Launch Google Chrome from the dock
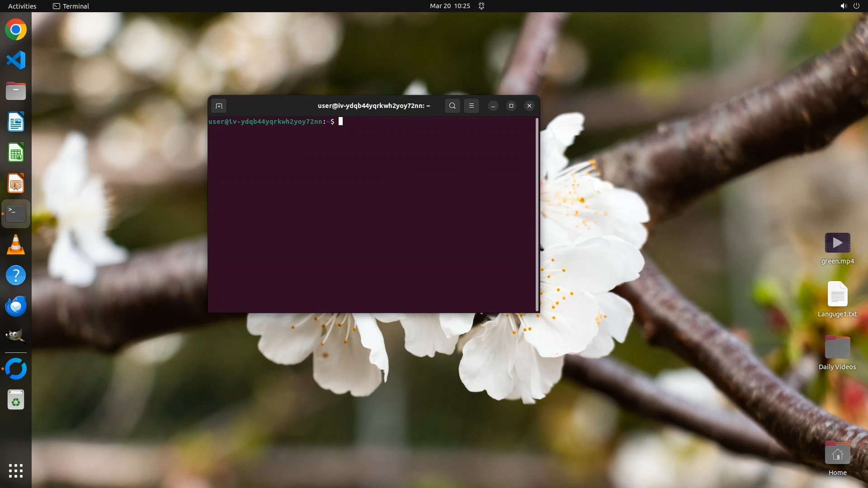This screenshot has height=488, width=868. 16,30
